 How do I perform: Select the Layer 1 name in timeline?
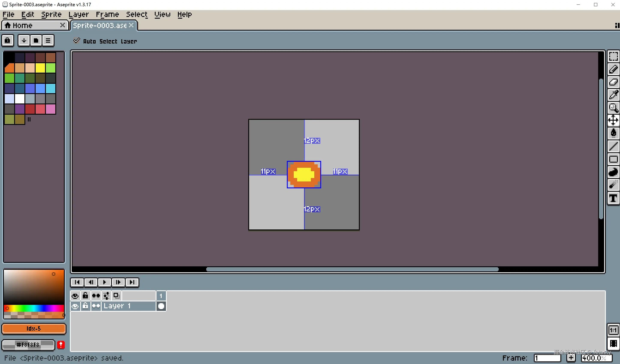[128, 306]
